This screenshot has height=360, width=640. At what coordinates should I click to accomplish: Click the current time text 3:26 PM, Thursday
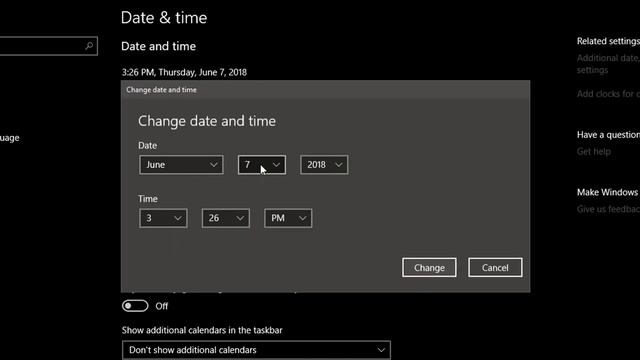click(184, 73)
